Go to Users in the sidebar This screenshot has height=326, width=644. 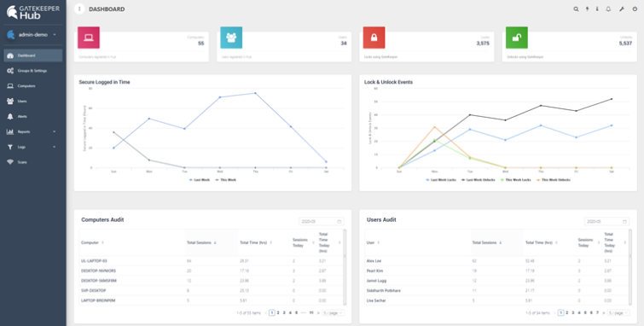33,102
